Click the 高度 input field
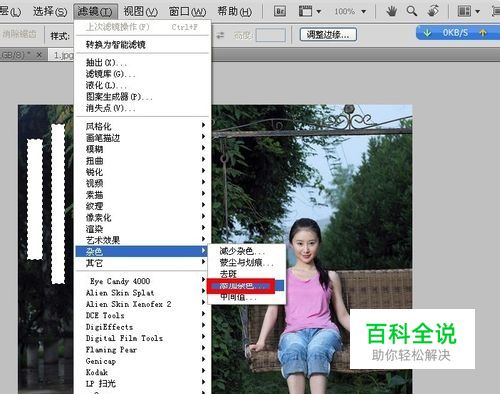500x394 pixels. click(x=270, y=35)
